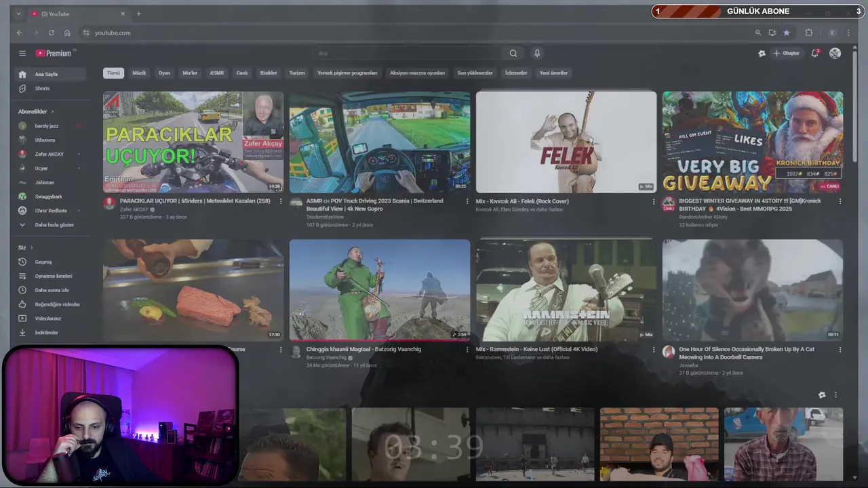The height and width of the screenshot is (488, 868).
Task: Open options for BIGGEST WINTER GIVEAWAY stream
Action: [840, 201]
